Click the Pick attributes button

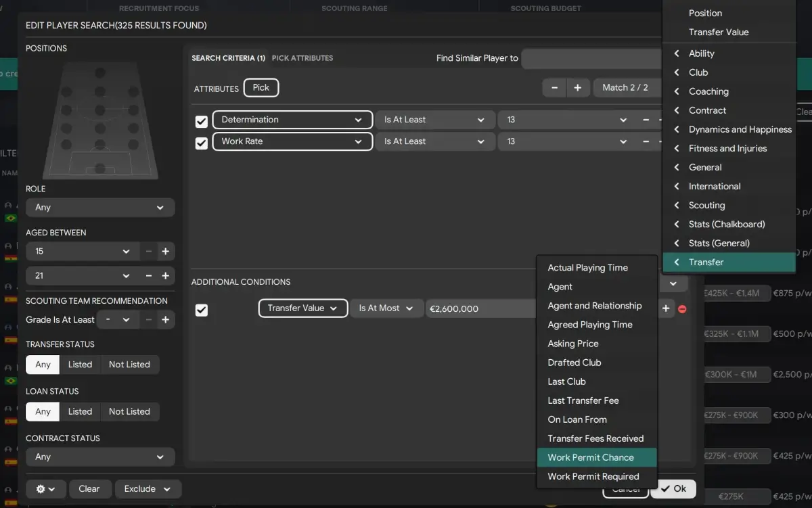261,87
